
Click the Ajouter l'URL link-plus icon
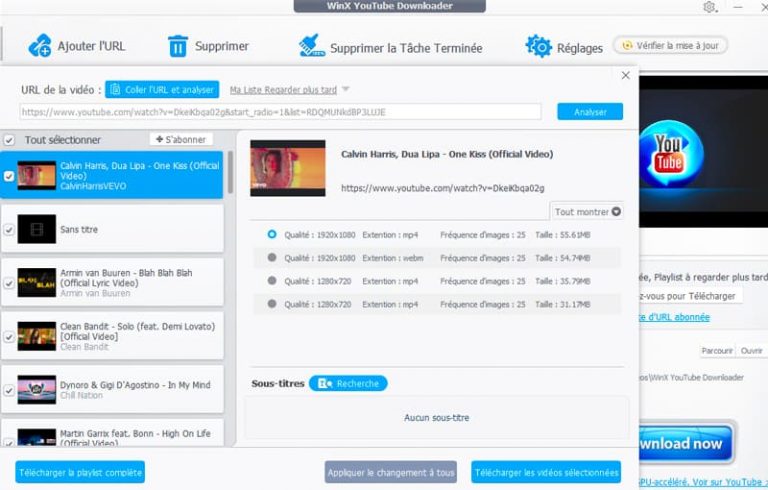[40, 45]
